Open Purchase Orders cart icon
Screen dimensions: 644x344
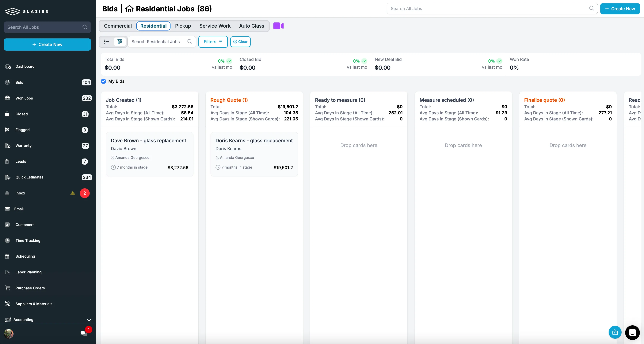[7, 288]
